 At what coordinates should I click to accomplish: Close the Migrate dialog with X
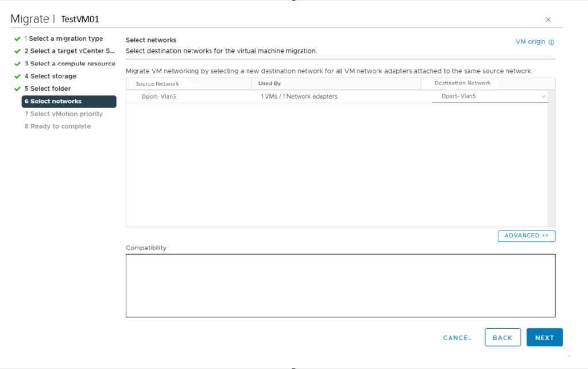[548, 20]
